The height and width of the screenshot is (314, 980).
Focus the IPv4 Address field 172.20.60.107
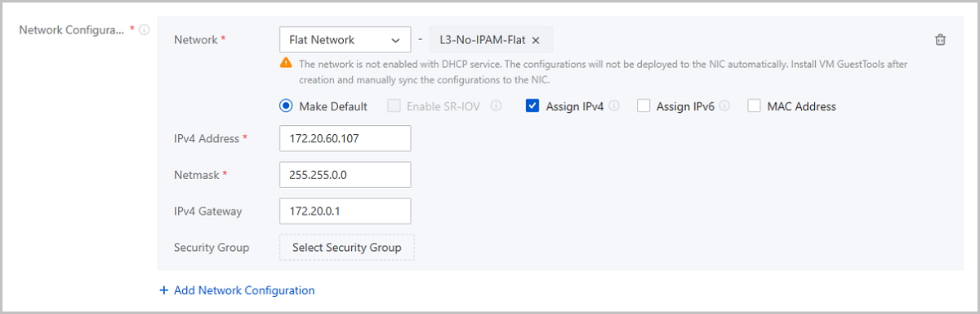[x=345, y=138]
